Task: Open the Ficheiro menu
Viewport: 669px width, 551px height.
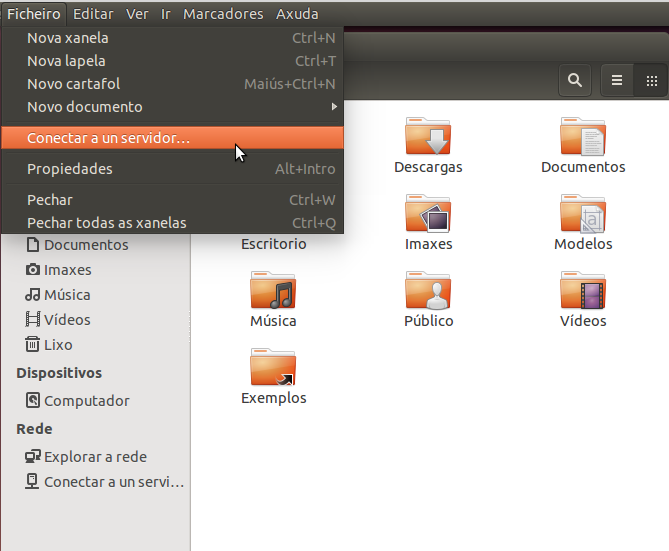Action: (34, 14)
